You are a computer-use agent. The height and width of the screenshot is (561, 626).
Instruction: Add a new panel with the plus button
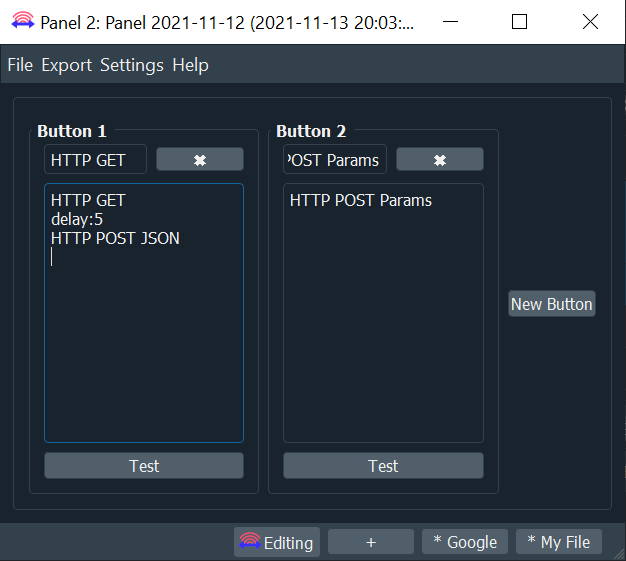coord(370,542)
